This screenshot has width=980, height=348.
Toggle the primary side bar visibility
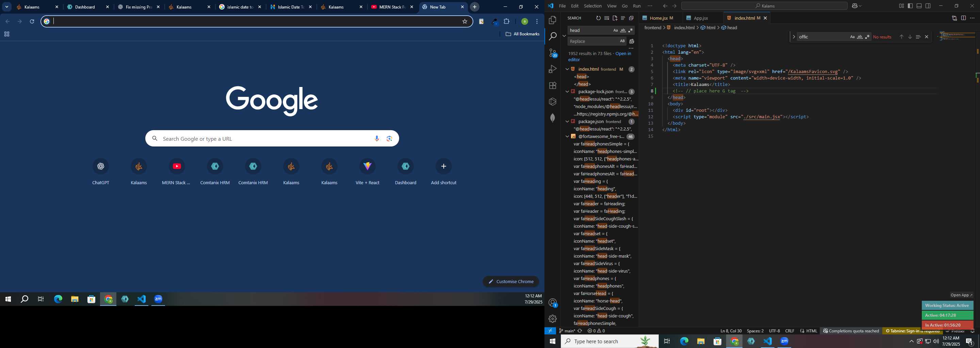pos(910,6)
